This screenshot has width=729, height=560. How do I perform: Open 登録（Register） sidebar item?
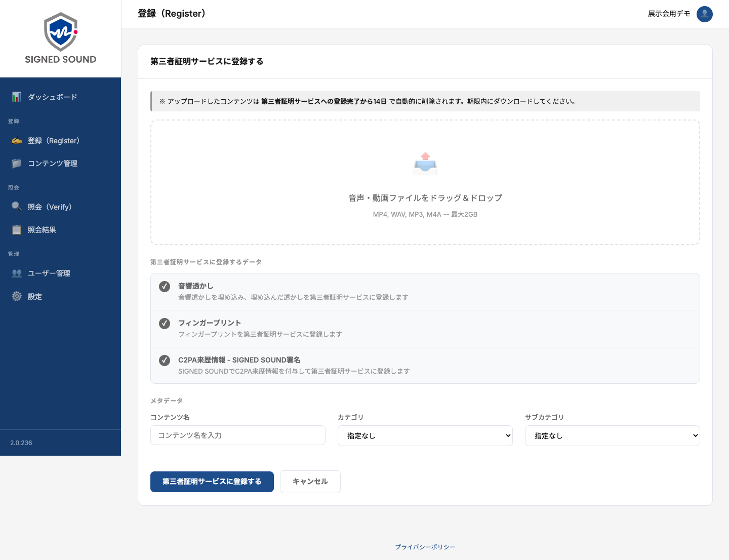(x=61, y=140)
